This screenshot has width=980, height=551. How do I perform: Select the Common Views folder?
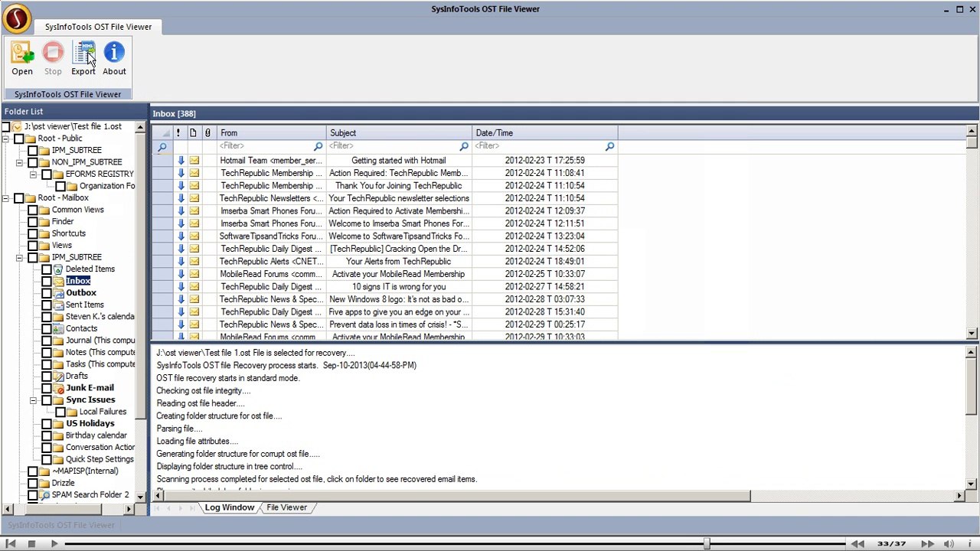pos(77,210)
